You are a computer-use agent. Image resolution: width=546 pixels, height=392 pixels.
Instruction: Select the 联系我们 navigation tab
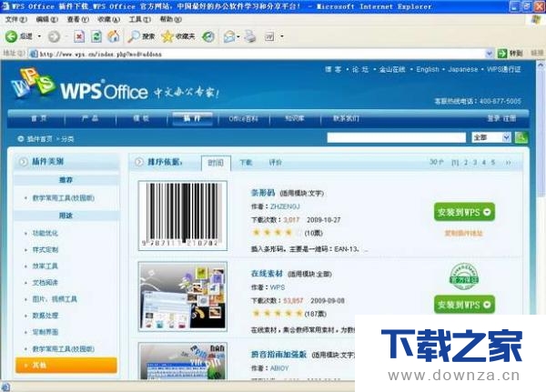click(x=346, y=118)
